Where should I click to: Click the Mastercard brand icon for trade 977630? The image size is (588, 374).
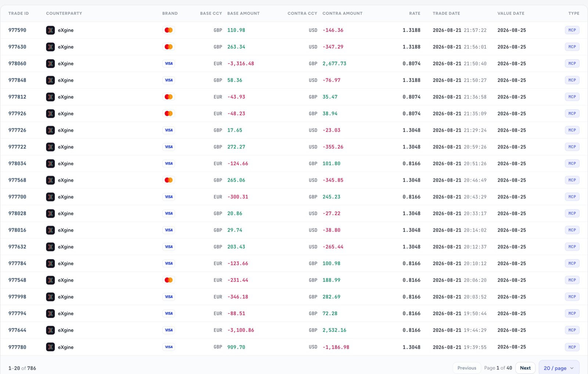point(169,47)
